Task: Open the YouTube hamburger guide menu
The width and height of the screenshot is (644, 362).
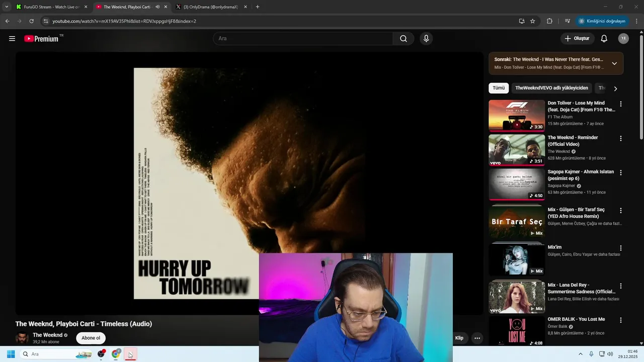Action: [12, 39]
